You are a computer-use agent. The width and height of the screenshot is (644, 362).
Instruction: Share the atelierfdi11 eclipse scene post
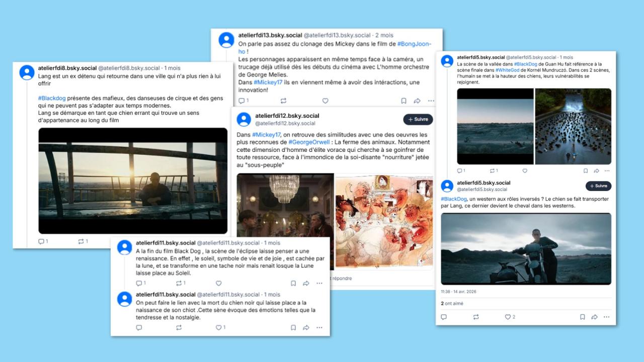coord(306,283)
